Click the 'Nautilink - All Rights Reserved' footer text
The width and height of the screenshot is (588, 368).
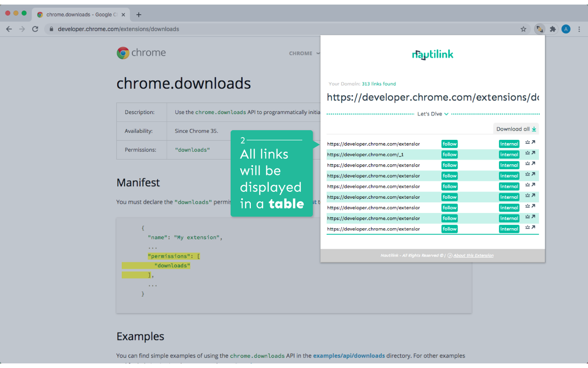[x=412, y=255]
